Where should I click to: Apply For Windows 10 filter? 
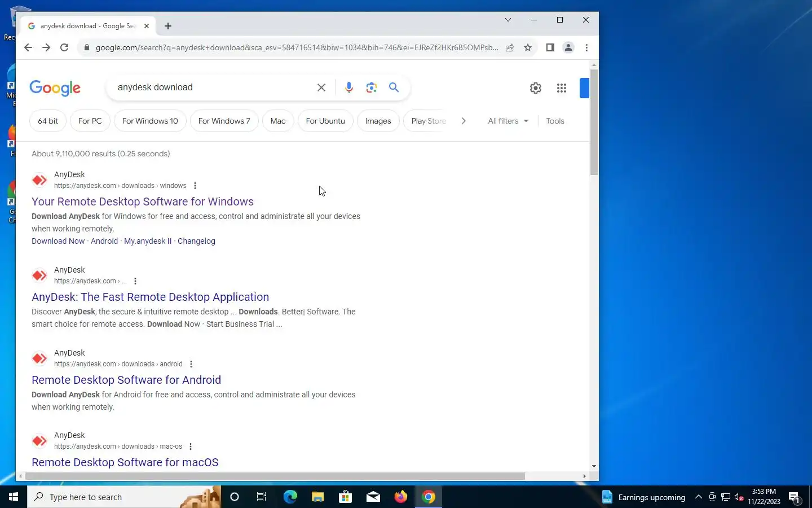pyautogui.click(x=150, y=121)
